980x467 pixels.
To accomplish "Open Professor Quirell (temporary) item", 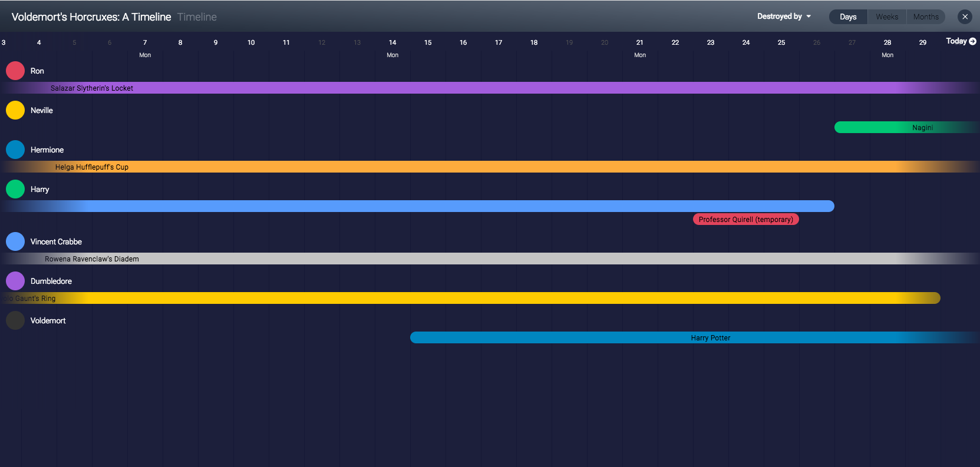I will pos(745,220).
